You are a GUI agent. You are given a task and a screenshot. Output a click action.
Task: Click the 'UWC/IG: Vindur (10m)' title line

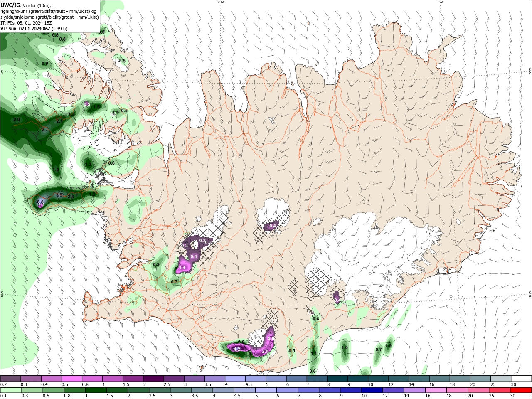pyautogui.click(x=26, y=5)
